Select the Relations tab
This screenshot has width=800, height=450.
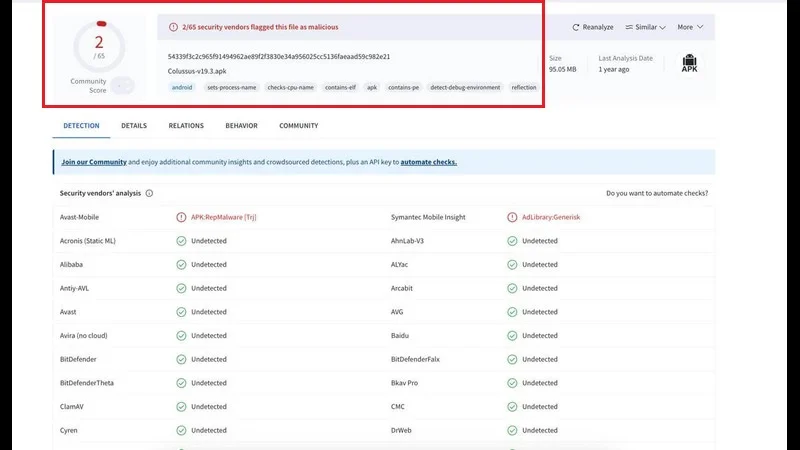click(x=186, y=126)
